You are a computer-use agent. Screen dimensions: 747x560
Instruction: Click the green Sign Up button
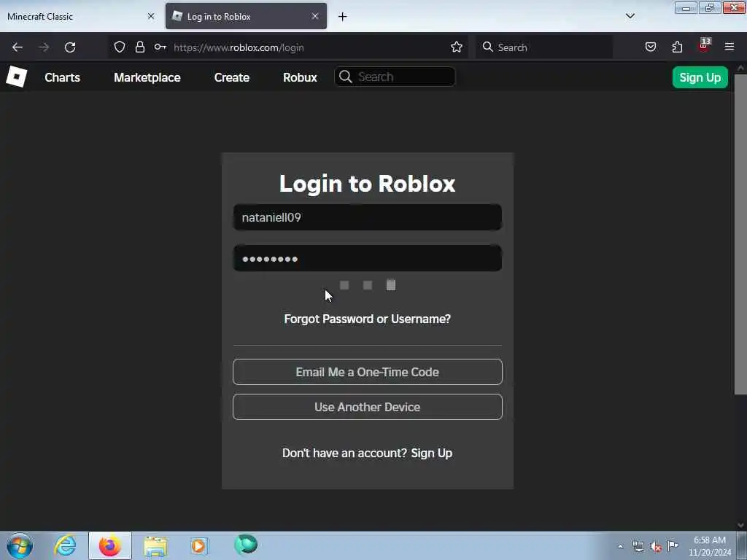click(700, 77)
